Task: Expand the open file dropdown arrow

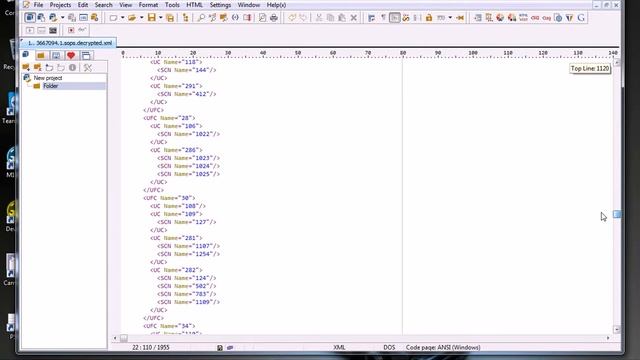Action: coord(141,18)
